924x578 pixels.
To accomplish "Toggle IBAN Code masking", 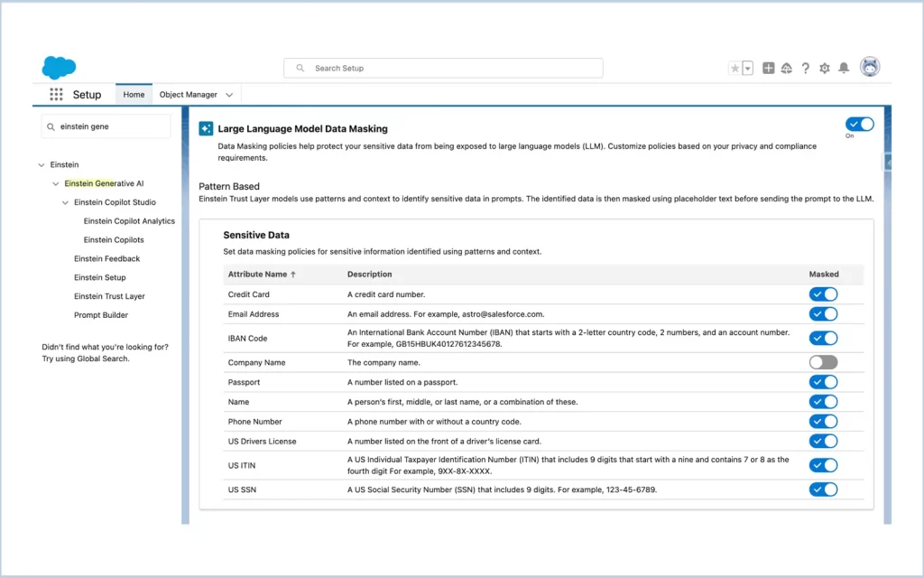I will [x=823, y=338].
